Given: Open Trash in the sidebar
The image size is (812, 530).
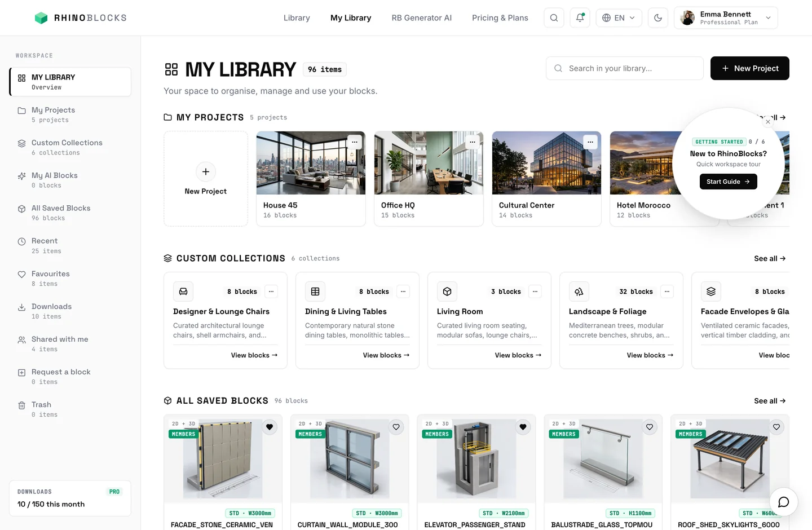Looking at the screenshot, I should 70,409.
